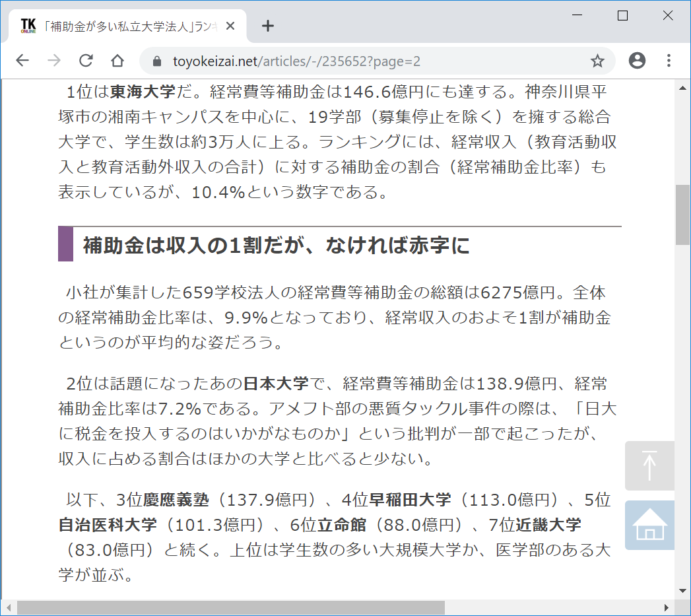Click the total 6275億円

(518, 292)
